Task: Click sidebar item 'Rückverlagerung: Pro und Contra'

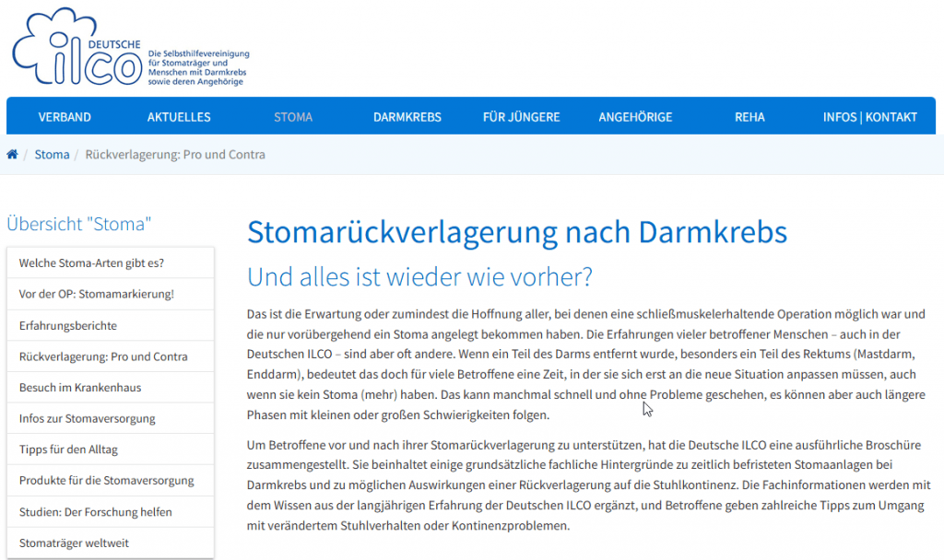Action: tap(102, 356)
